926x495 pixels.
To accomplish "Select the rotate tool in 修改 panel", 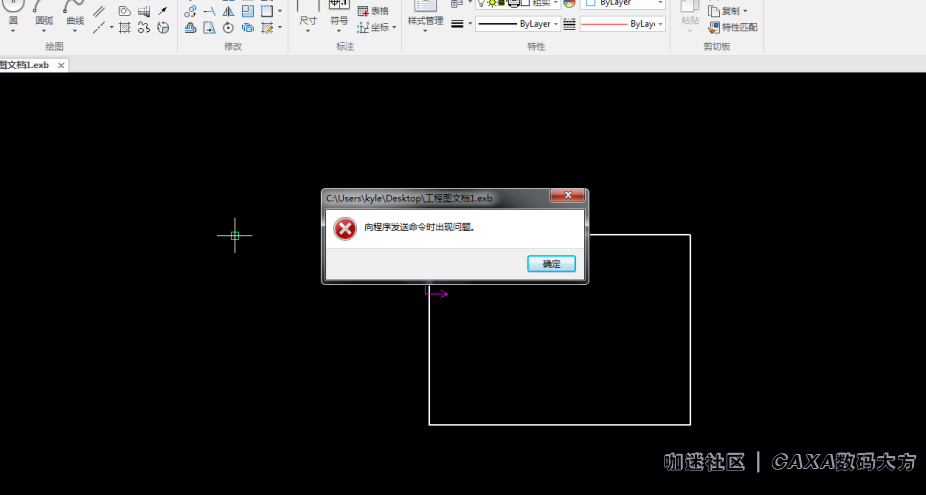I will click(228, 27).
